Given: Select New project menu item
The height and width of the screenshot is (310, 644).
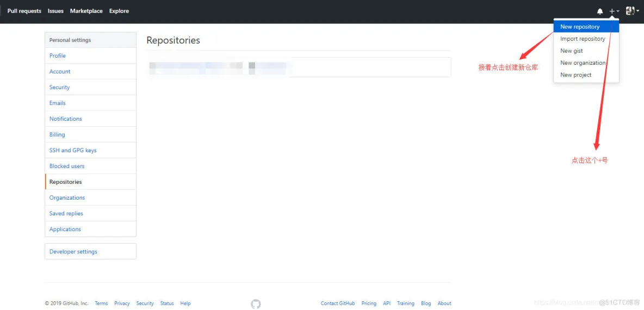Looking at the screenshot, I should coord(575,75).
